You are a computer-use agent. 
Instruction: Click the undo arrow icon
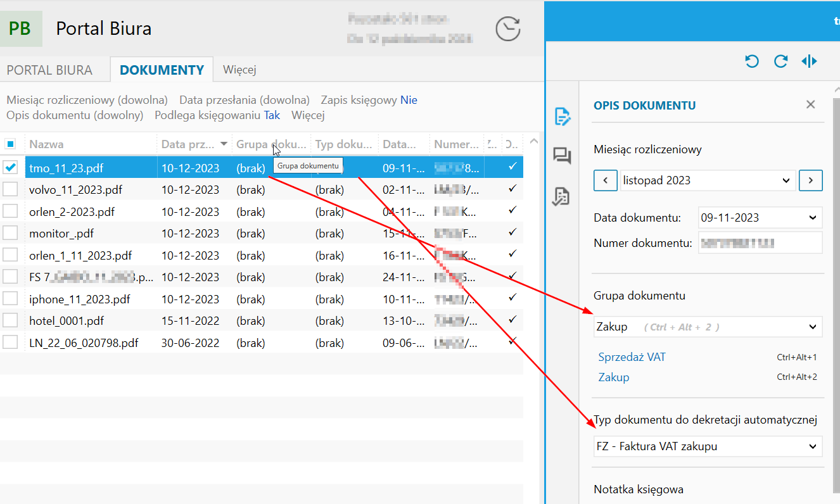click(752, 61)
